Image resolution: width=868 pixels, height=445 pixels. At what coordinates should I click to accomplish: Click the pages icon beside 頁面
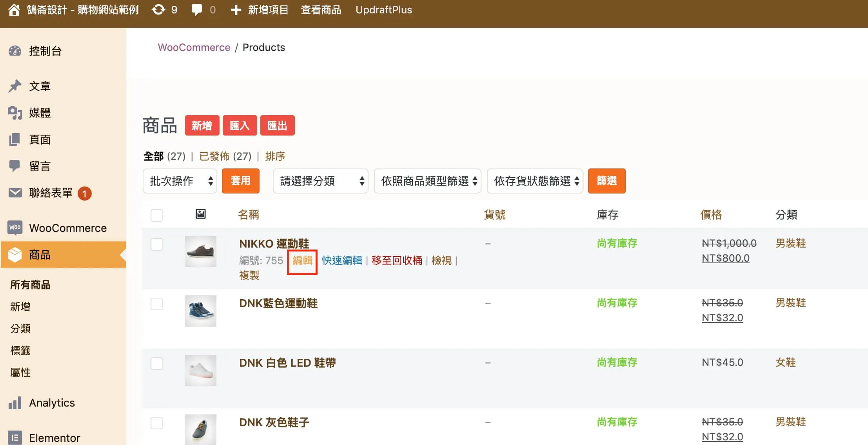[x=15, y=139]
